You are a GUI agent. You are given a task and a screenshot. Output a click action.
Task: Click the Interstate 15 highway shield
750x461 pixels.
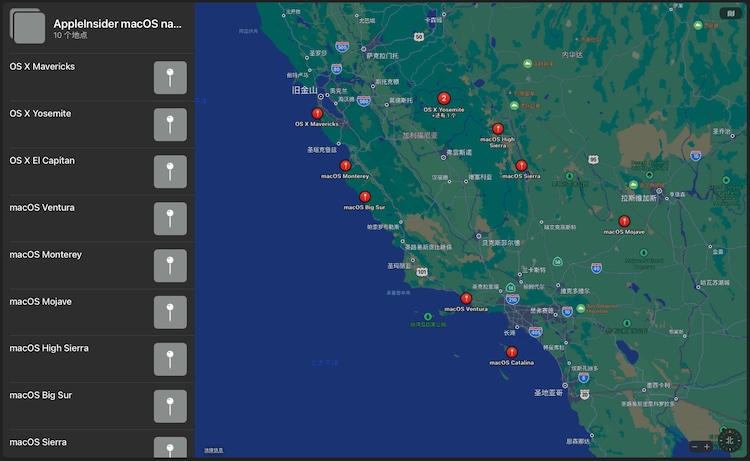(x=696, y=155)
